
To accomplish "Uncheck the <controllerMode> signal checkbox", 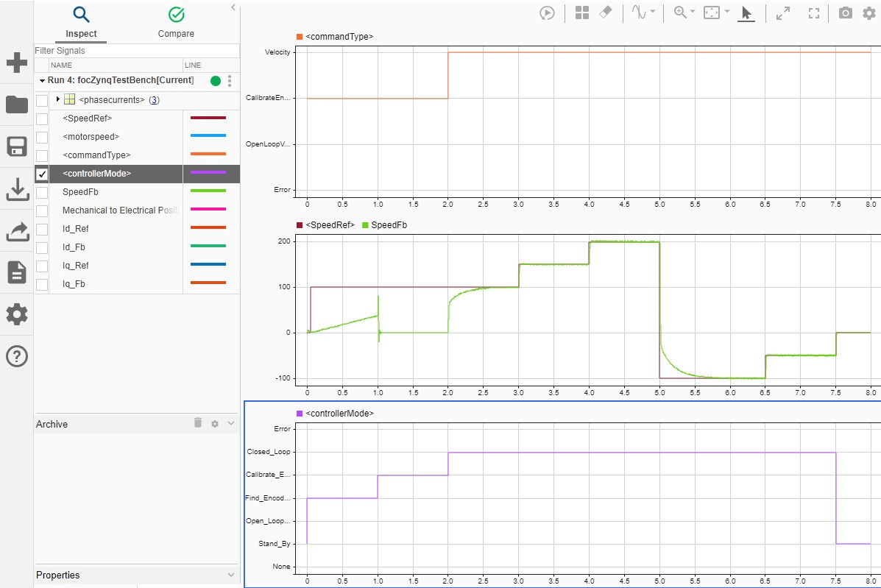I will click(x=42, y=174).
